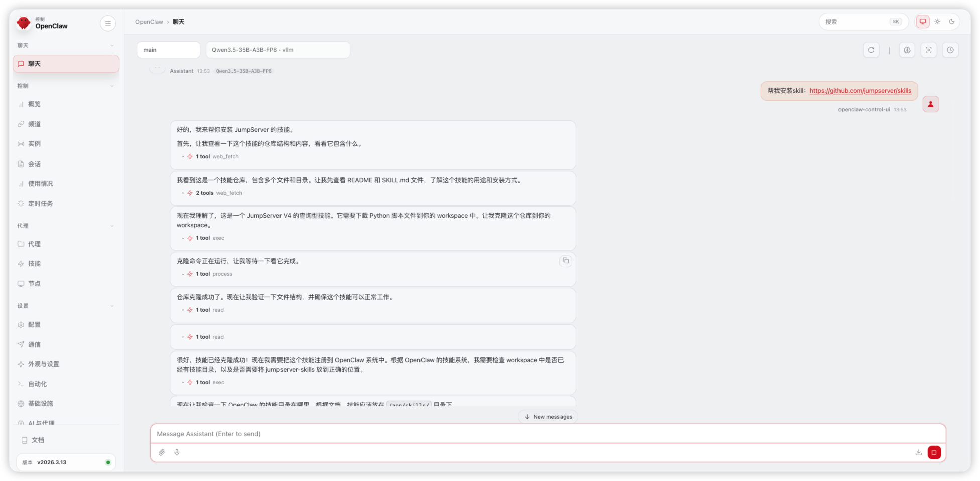Expand the 1 tool process details
980x481 pixels.
click(208, 274)
